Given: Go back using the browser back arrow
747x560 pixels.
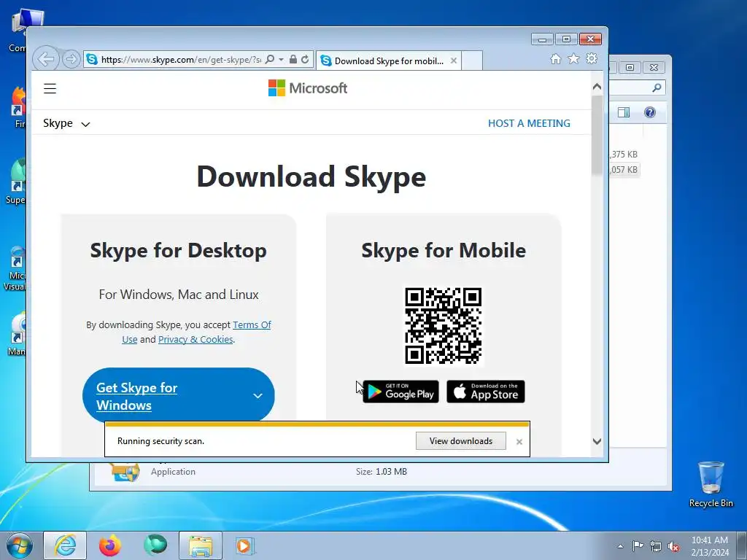Looking at the screenshot, I should pos(46,60).
